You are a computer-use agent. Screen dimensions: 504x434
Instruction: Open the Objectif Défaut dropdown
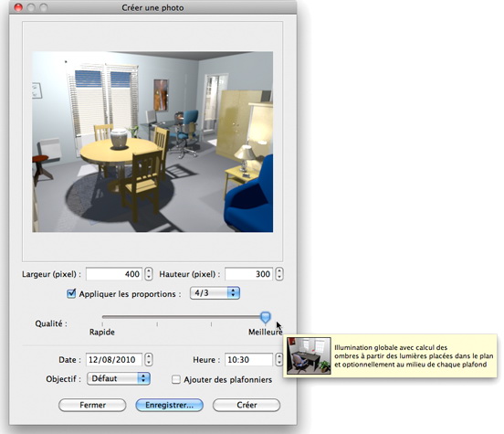[119, 378]
